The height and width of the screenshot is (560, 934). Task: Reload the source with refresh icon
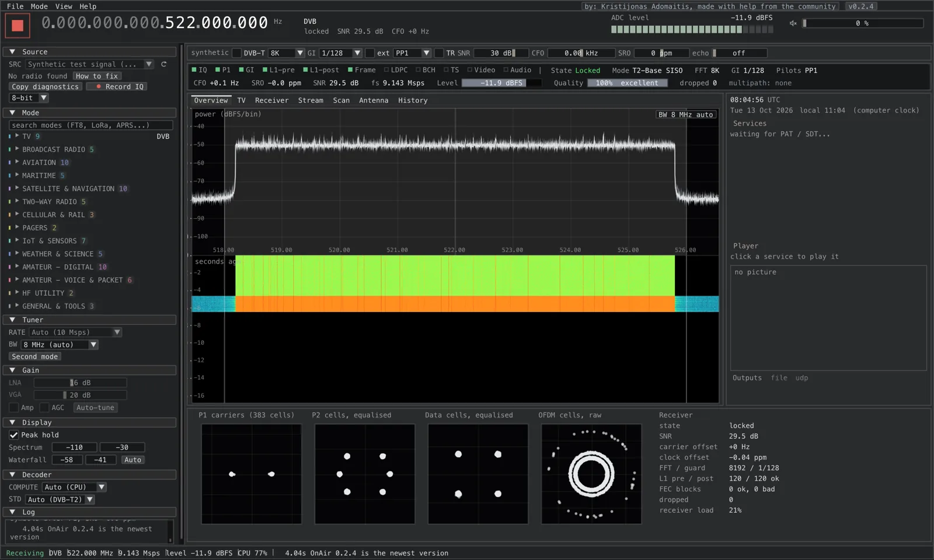[164, 64]
